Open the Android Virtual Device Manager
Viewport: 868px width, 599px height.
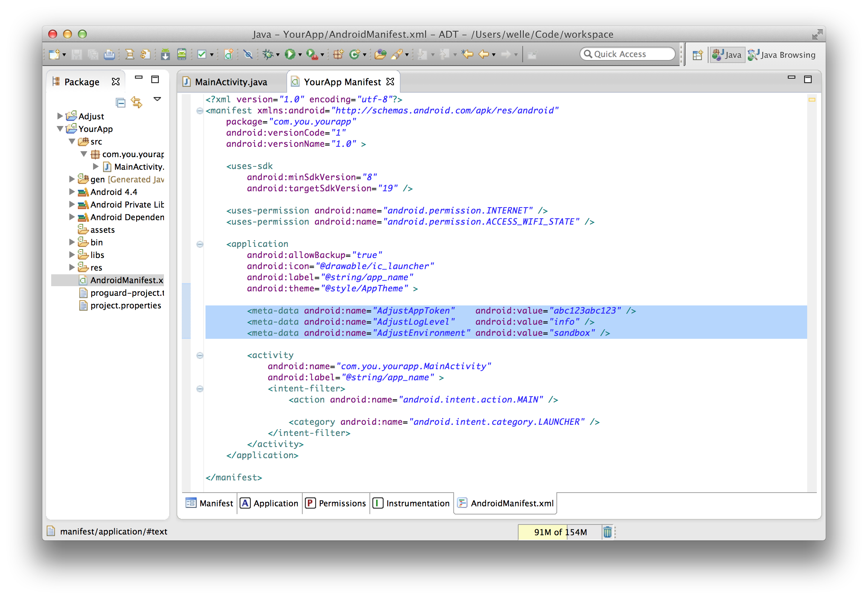coord(182,54)
